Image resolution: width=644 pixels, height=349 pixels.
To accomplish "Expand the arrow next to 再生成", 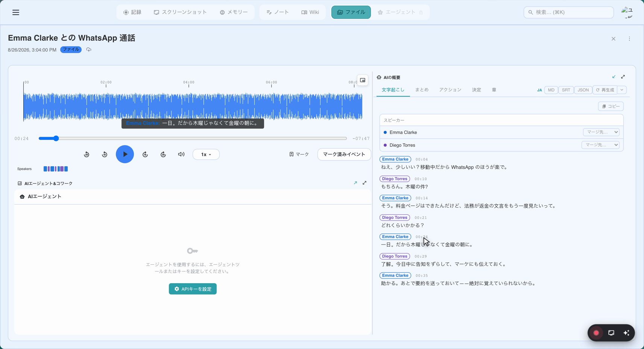I will (x=622, y=90).
